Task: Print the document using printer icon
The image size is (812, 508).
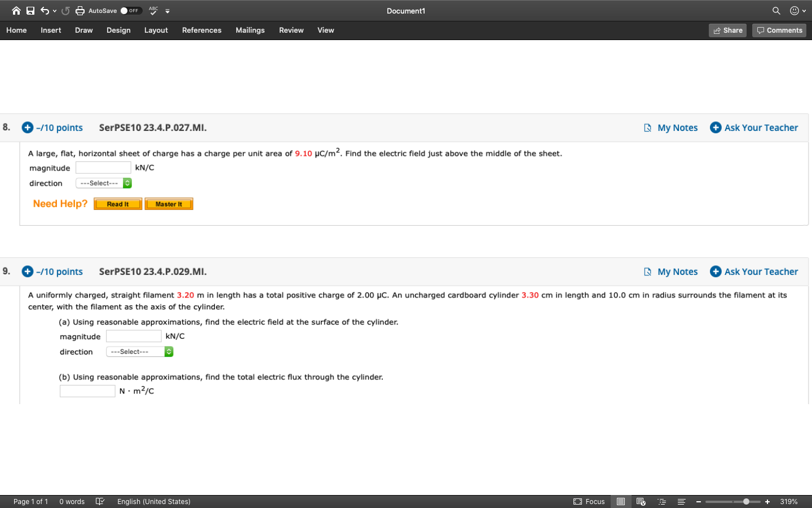Action: pyautogui.click(x=80, y=11)
